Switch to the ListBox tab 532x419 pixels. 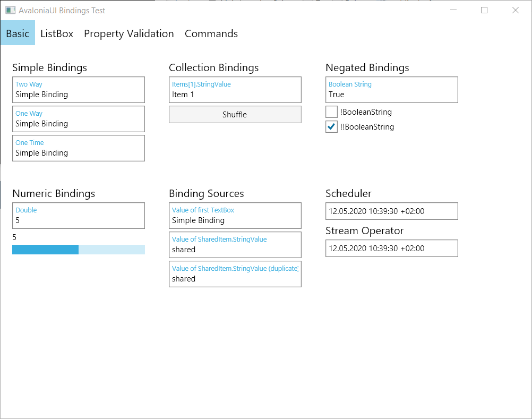[x=57, y=33]
